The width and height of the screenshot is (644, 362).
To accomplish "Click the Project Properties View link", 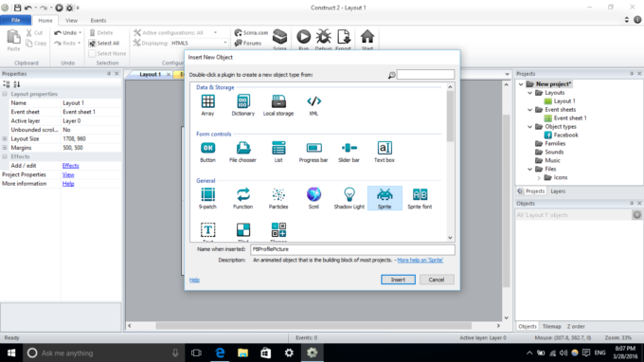I will pos(68,174).
